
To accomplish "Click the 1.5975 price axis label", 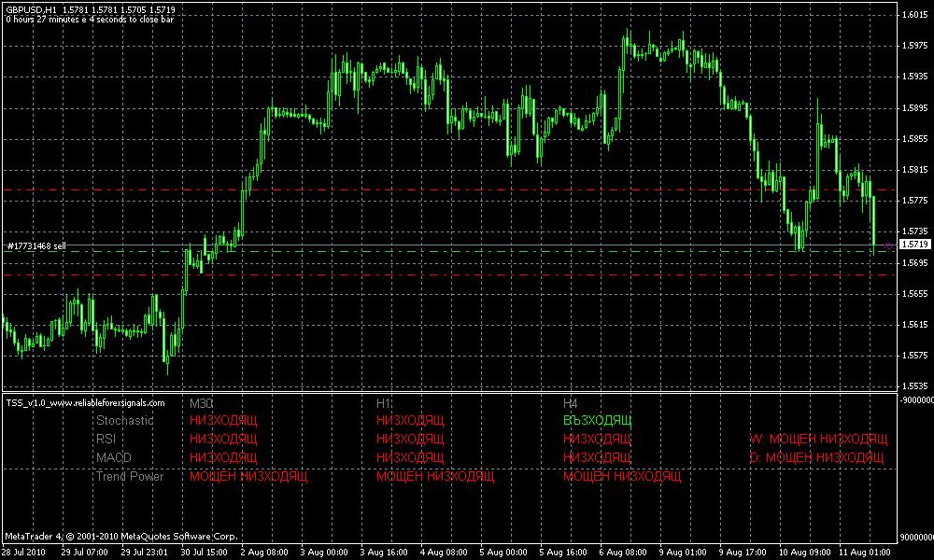I will click(915, 46).
